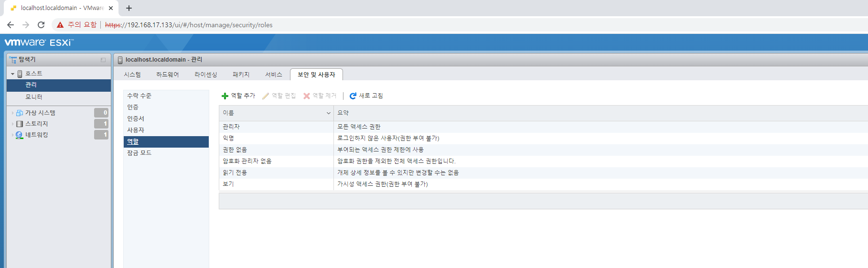Open 인증서 settings
Viewport: 868px width, 268px height.
click(166, 119)
